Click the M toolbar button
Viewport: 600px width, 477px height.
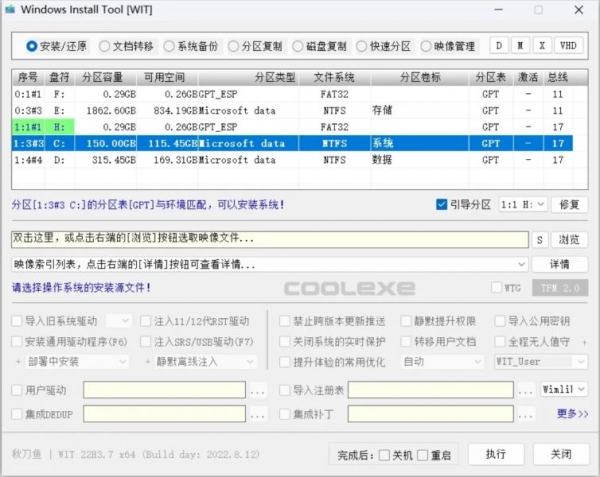tap(520, 46)
